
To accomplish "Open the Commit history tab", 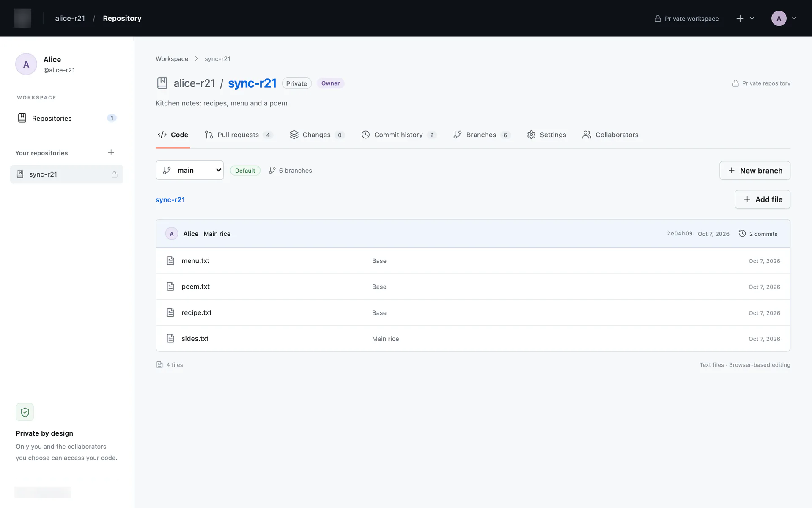I will tap(398, 135).
